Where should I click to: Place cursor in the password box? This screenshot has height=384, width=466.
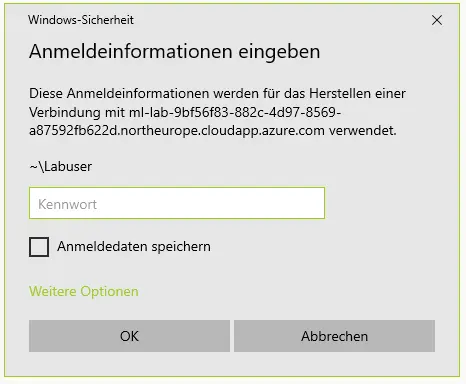[x=177, y=203]
